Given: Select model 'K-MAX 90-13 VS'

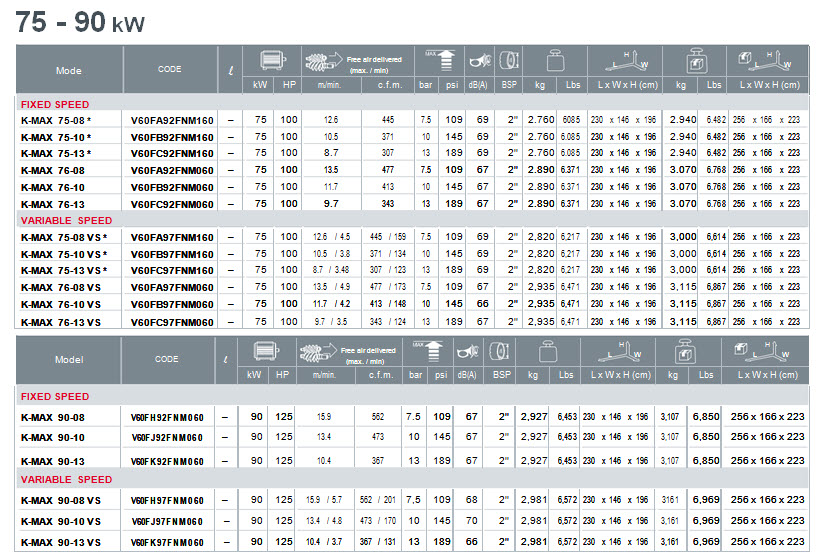Looking at the screenshot, I should 61,542.
